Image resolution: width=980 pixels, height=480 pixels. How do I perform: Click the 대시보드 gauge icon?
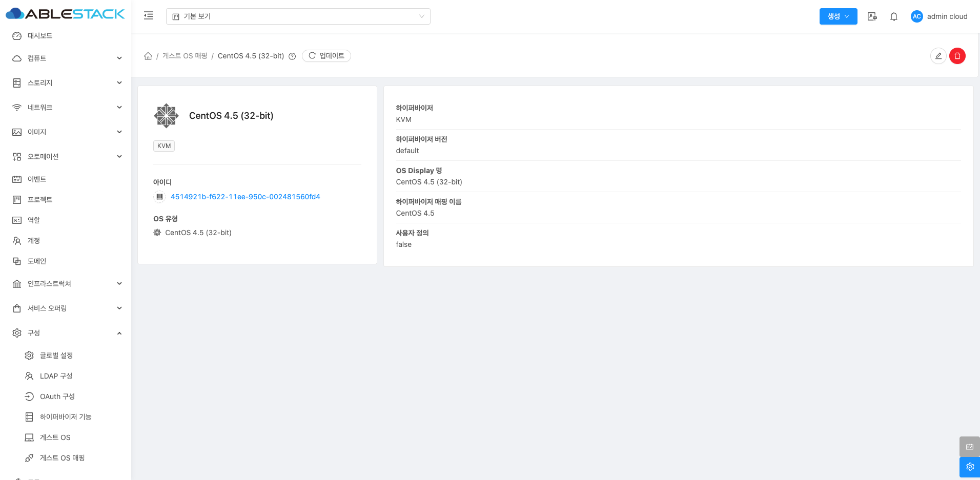17,36
